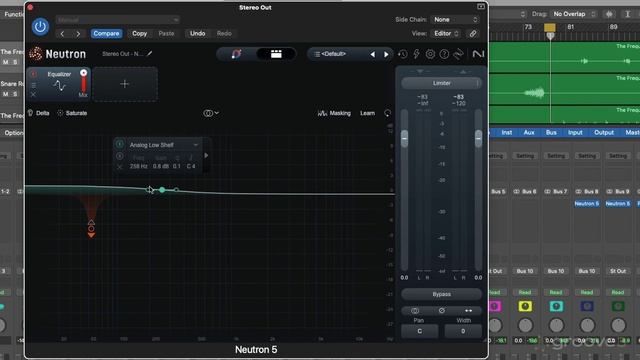Select the Input tab in mixer
Image resolution: width=640 pixels, height=360 pixels.
tap(576, 133)
